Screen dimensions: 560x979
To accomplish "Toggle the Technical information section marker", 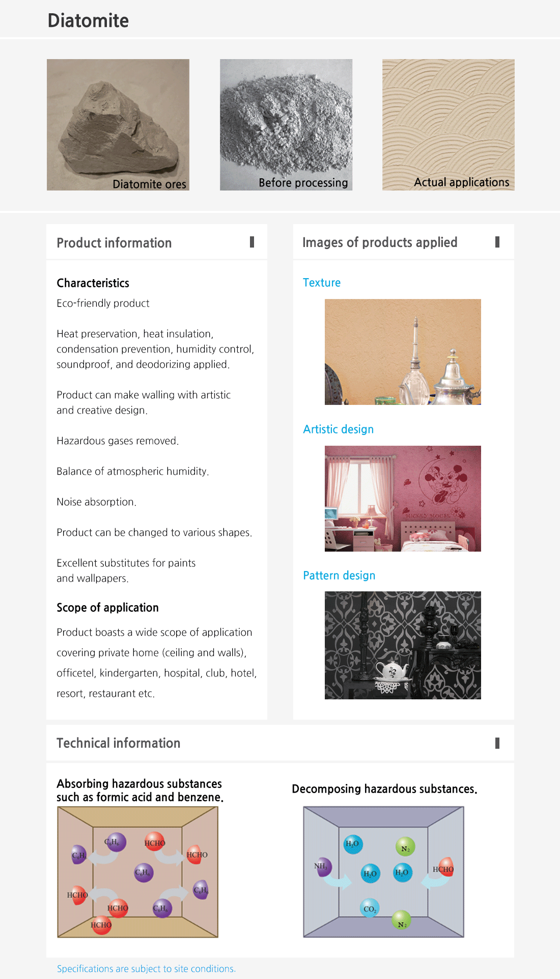I will click(x=497, y=743).
